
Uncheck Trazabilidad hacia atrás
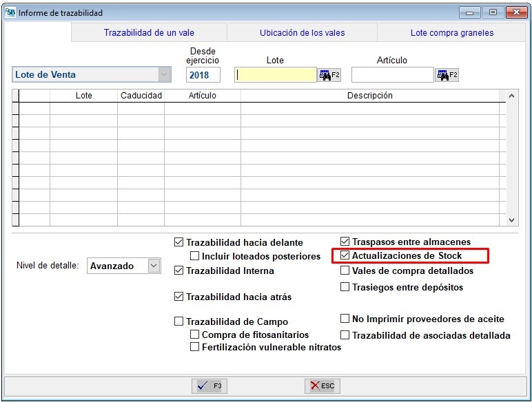pos(178,297)
